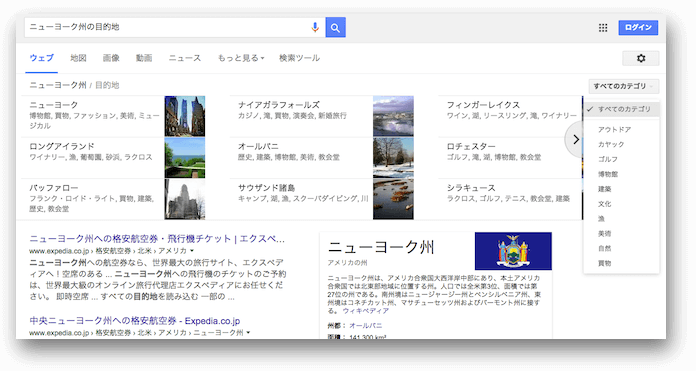Open the 中央ニューヨーク州への格安航空券 result
This screenshot has width=696, height=371.
(135, 321)
